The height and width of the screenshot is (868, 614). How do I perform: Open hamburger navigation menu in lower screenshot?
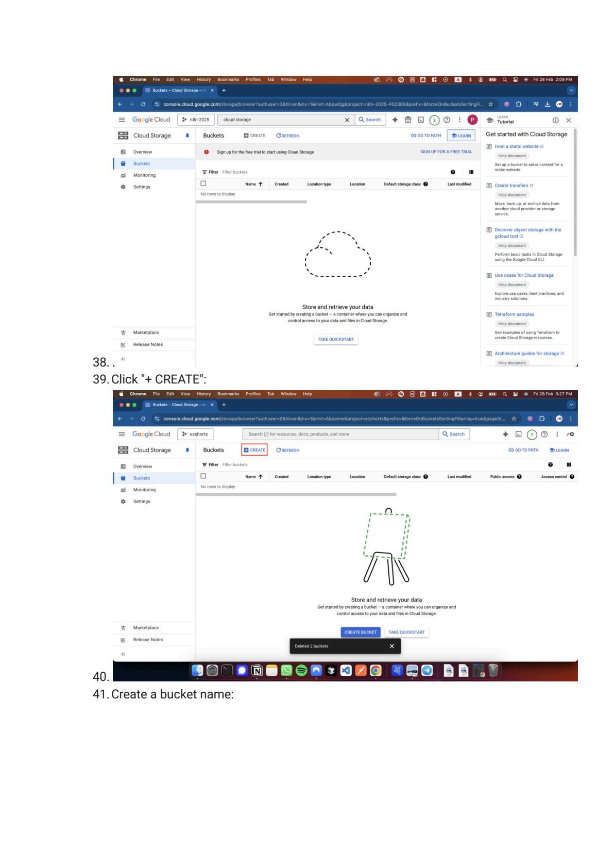[x=122, y=434]
